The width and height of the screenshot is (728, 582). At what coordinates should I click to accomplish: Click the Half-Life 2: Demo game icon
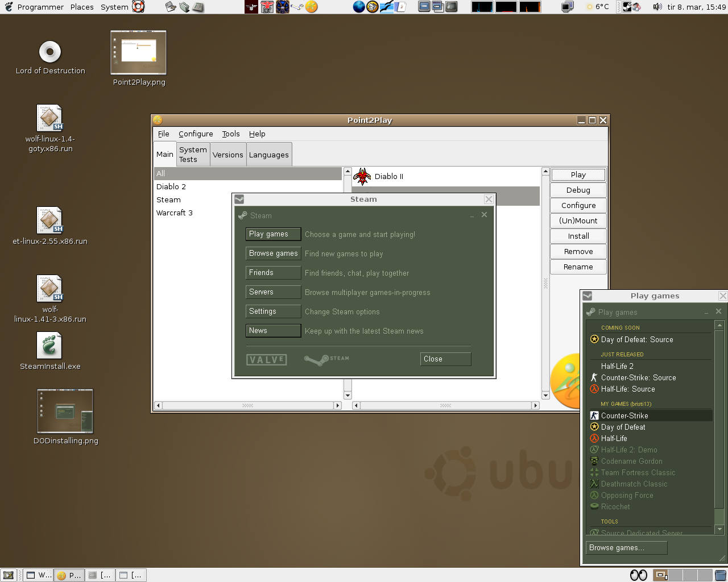pos(594,450)
